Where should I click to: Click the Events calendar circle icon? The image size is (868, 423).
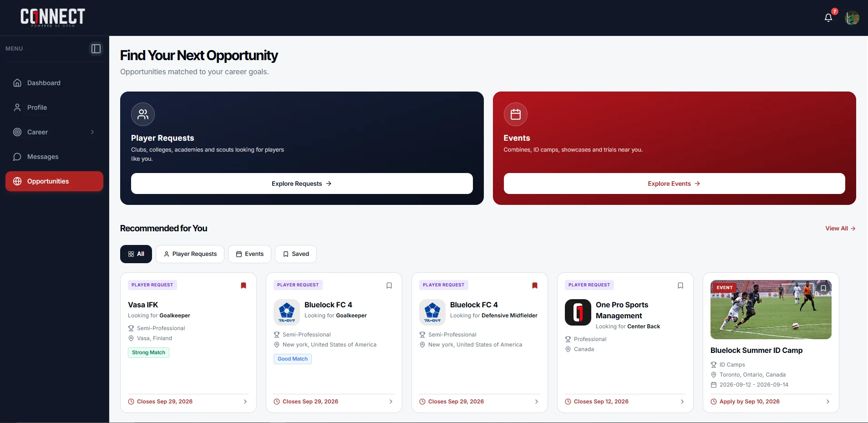pos(516,114)
